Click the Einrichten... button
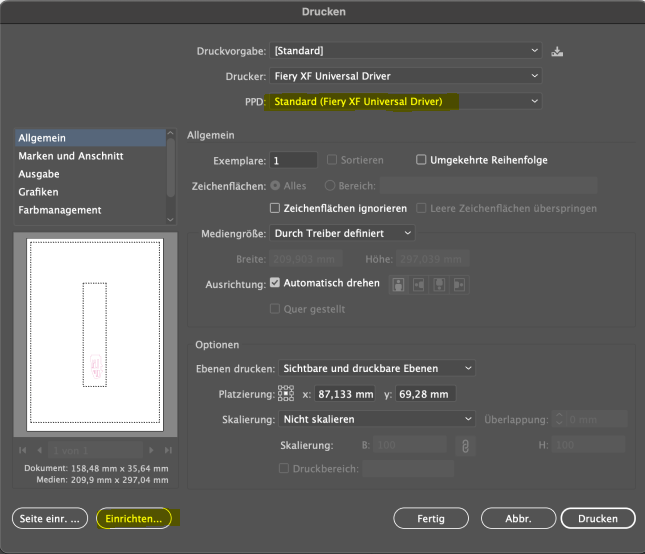The image size is (645, 554). click(134, 518)
